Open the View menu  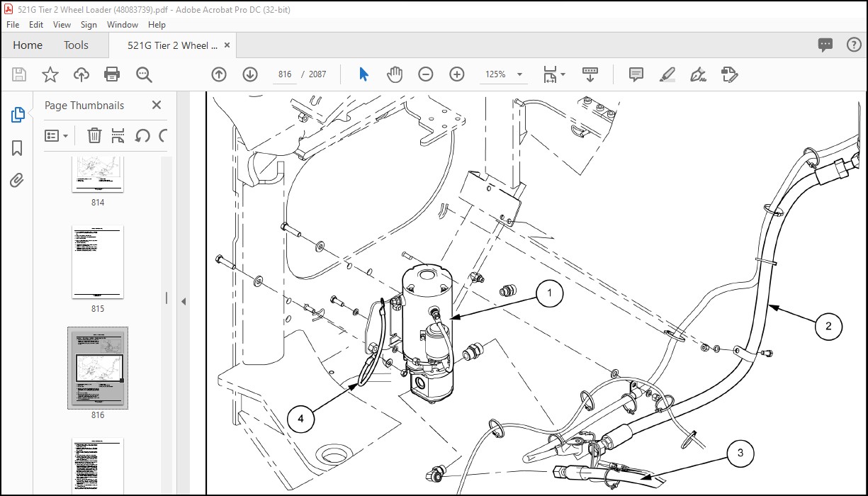coord(62,24)
